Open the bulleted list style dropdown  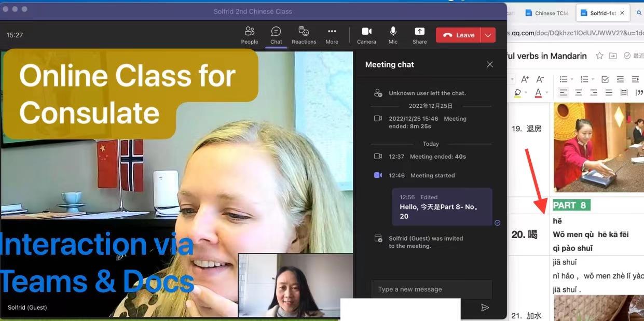click(x=572, y=79)
